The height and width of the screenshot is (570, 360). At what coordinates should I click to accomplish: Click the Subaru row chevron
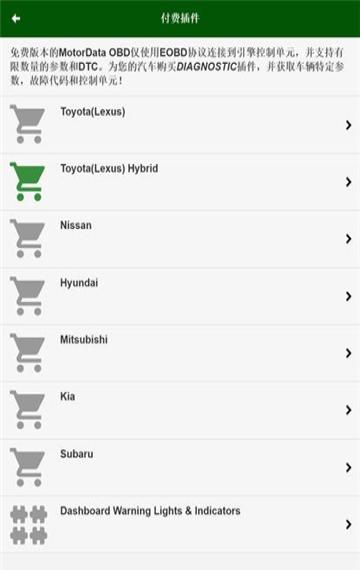tap(348, 467)
